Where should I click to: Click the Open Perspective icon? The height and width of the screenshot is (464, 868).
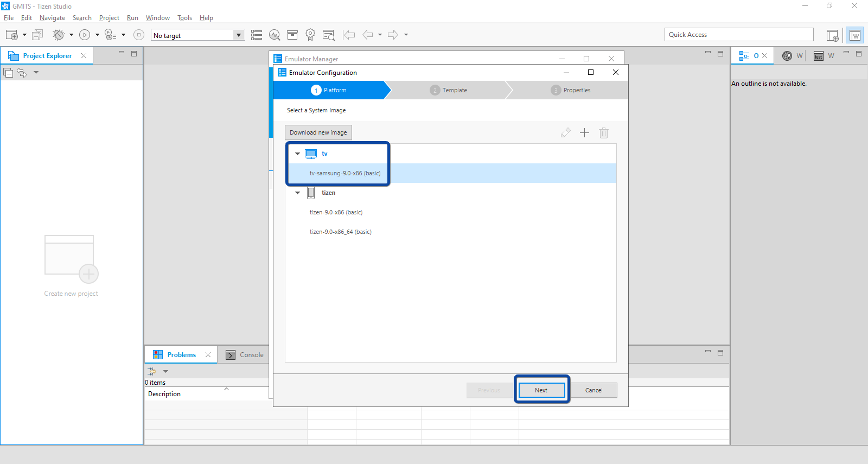(x=832, y=35)
